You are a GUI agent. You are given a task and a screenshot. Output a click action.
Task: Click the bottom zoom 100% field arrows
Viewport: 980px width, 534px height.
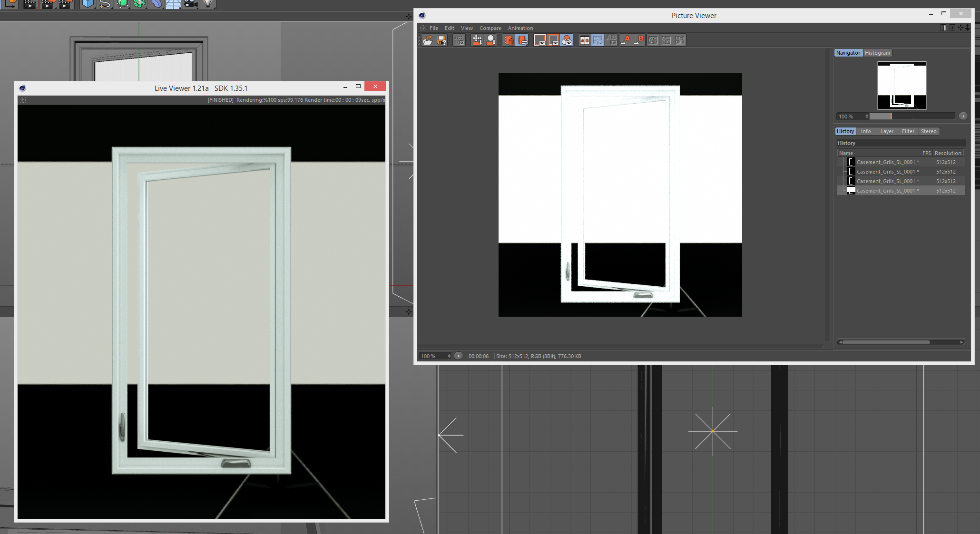point(449,356)
